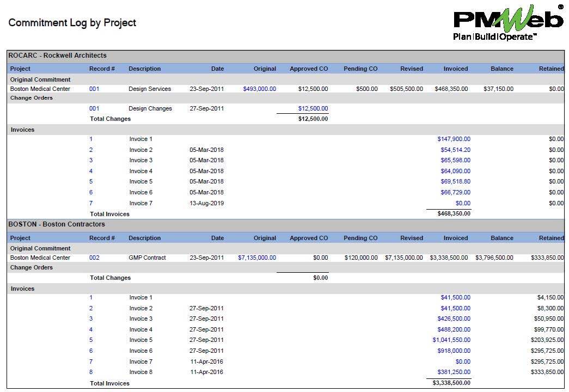Open Boston invoice number 8 link

tap(91, 372)
